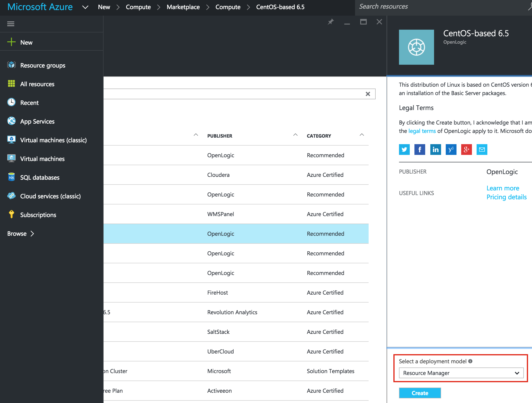Click CATEGORY column header text
Image resolution: width=532 pixels, height=403 pixels.
319,136
